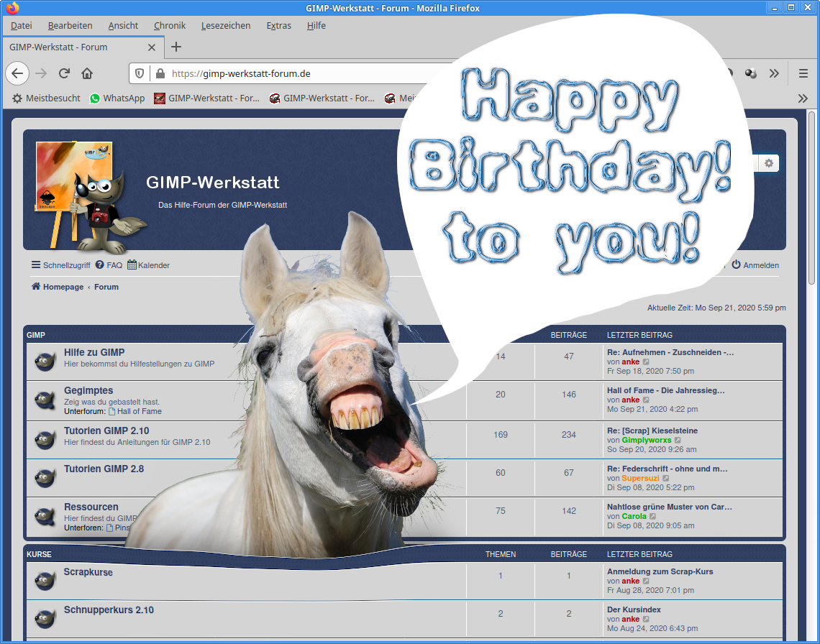
Task: Open the Extras menu
Action: pos(279,26)
